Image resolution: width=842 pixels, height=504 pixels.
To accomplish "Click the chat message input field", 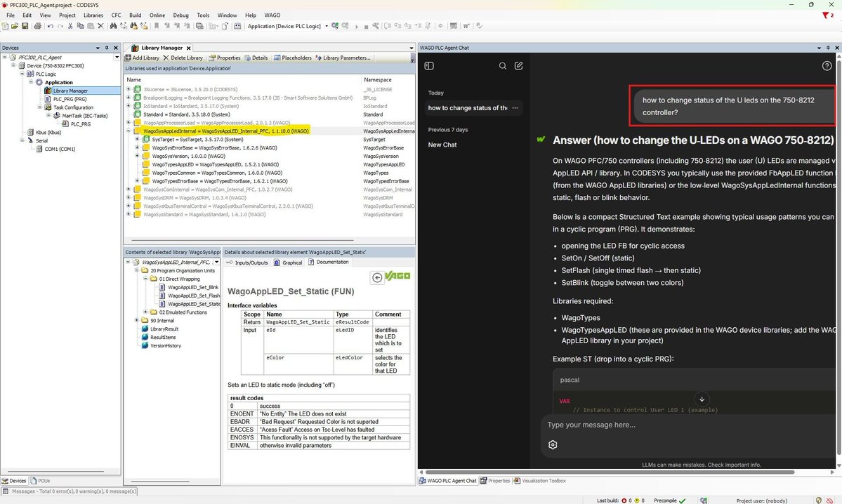I will (688, 425).
